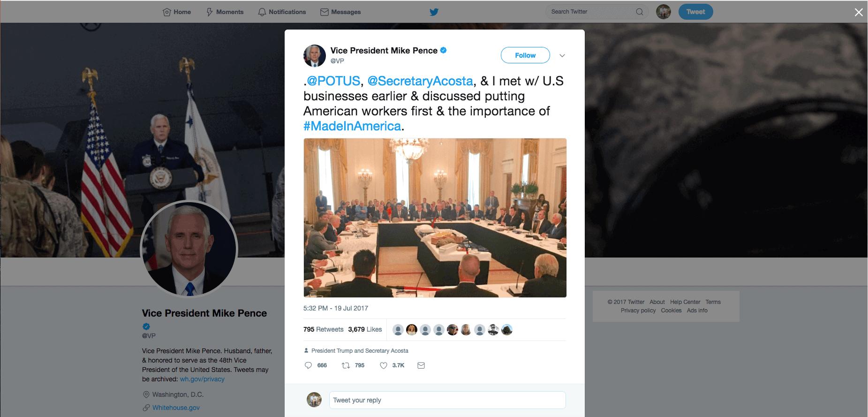Viewport: 868px width, 417px height.
Task: Like the tweet with the heart icon
Action: (x=384, y=365)
